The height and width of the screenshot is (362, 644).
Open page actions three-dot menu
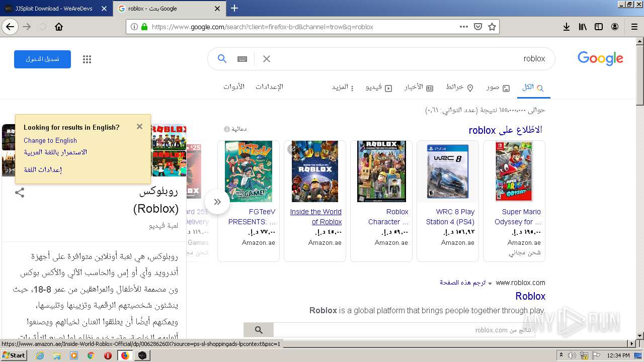tap(464, 27)
